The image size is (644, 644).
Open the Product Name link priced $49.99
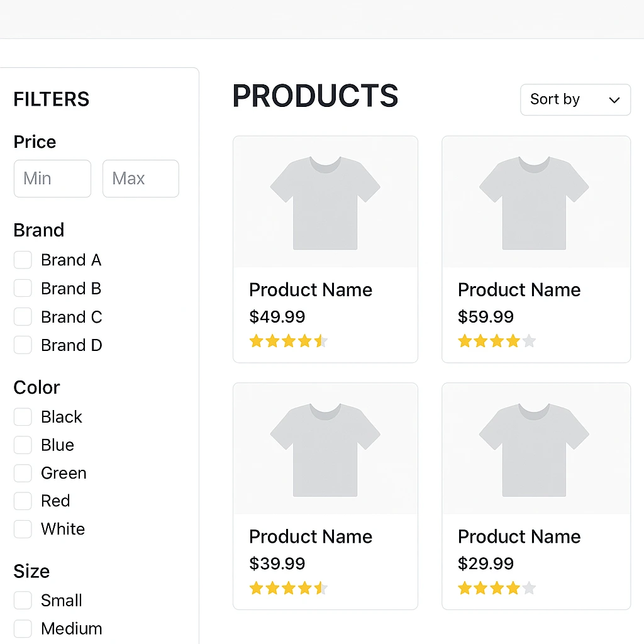point(311,290)
